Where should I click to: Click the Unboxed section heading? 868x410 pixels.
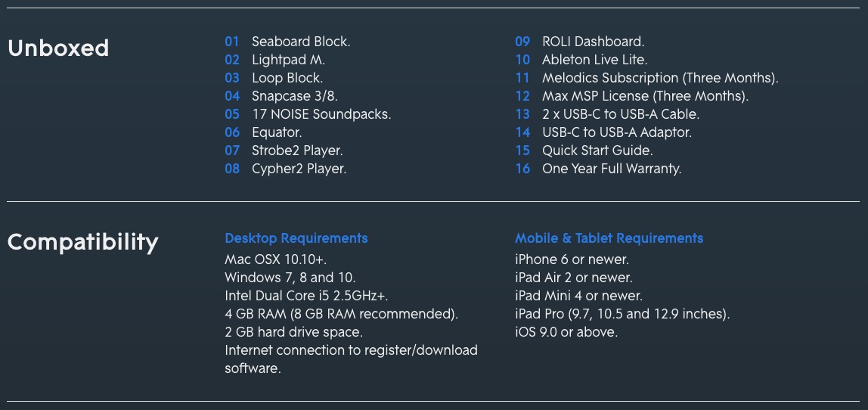(58, 48)
